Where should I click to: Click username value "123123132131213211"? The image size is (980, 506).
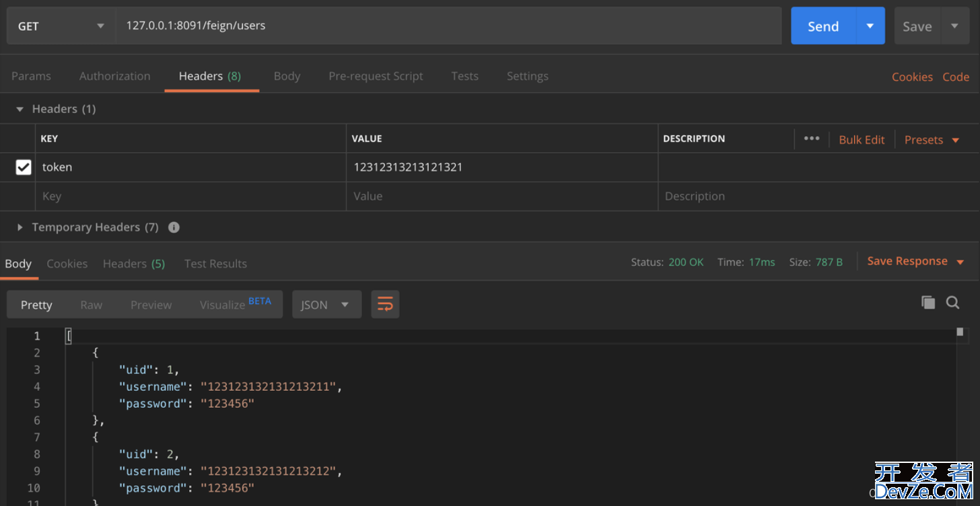tap(269, 386)
